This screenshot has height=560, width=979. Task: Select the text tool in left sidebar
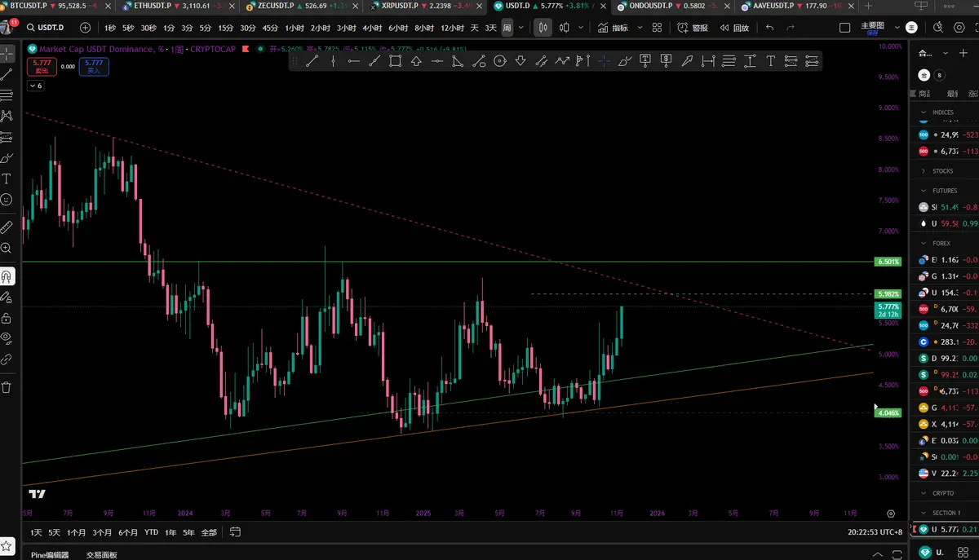tap(7, 179)
